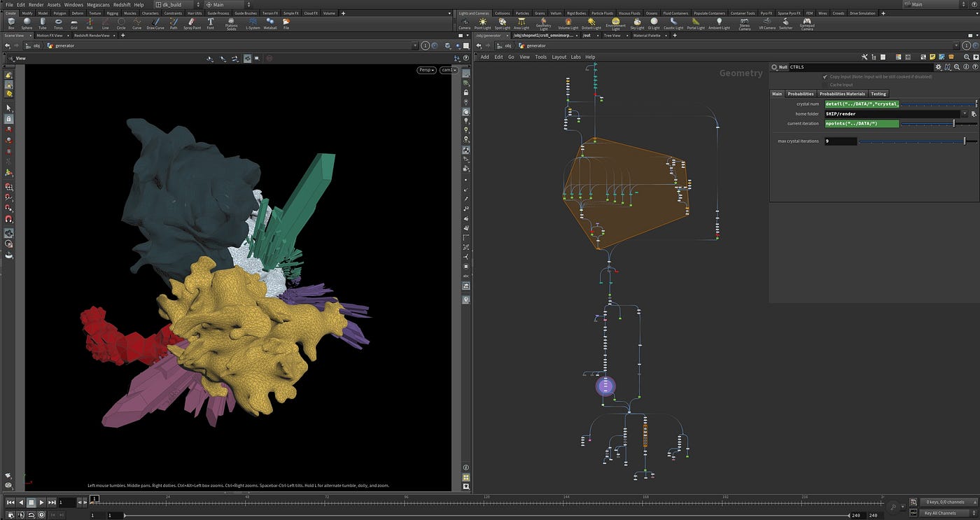Switch to the Probabilities Materials tab
Image resolution: width=980 pixels, height=520 pixels.
pyautogui.click(x=842, y=94)
